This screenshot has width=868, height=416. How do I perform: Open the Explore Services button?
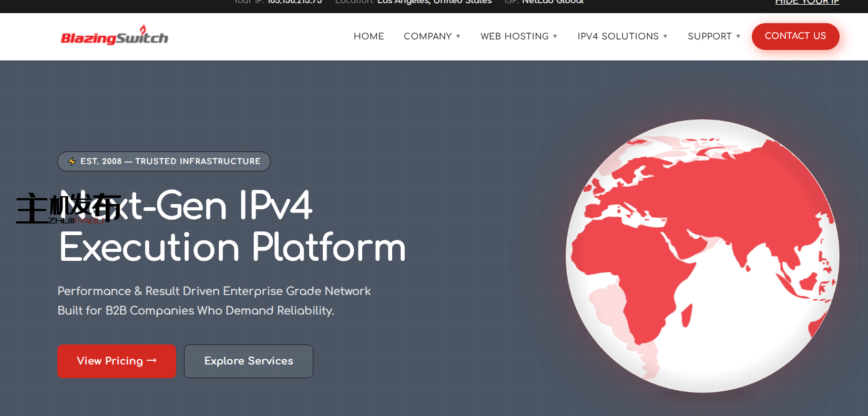tap(248, 361)
